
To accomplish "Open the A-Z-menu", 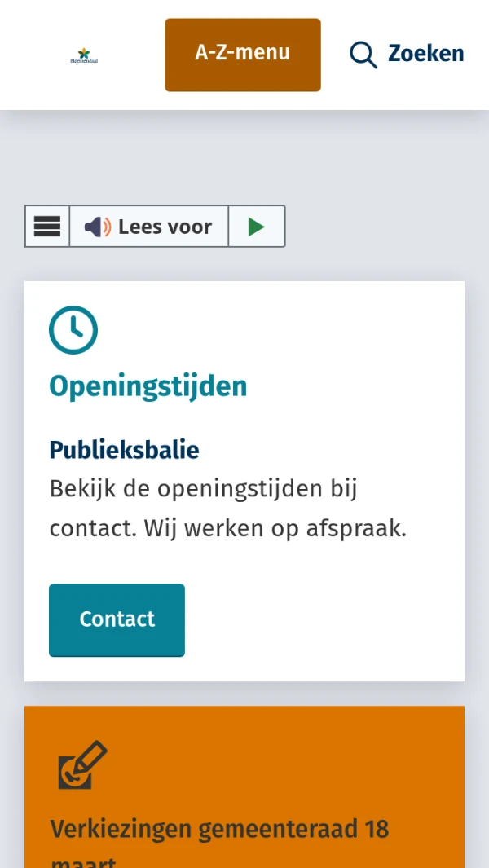I will [243, 55].
